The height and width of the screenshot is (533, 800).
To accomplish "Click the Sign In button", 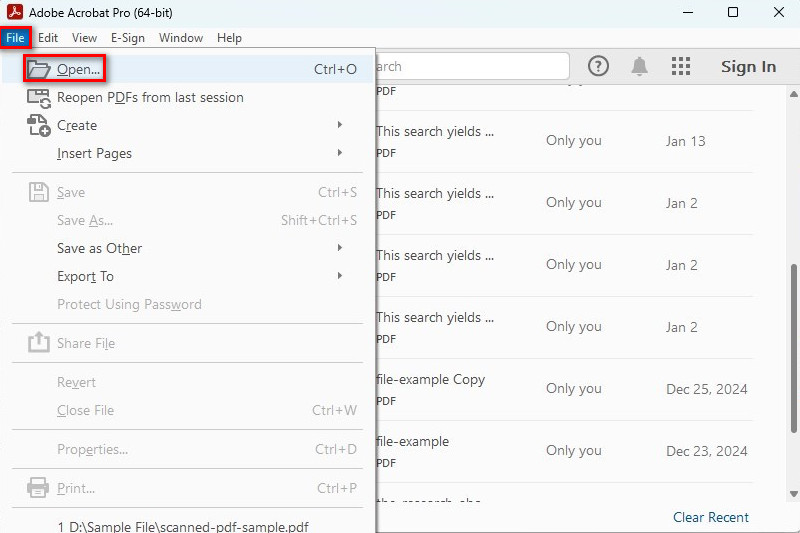I will click(748, 67).
